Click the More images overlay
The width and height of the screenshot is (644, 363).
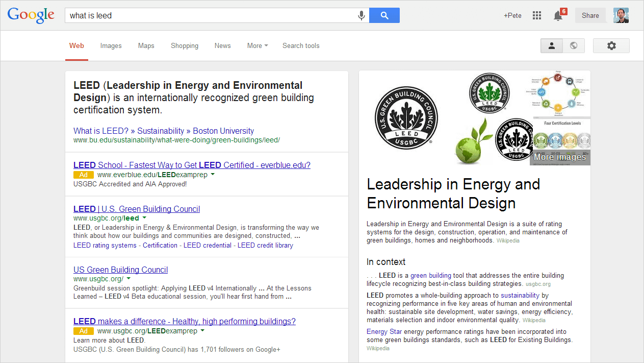point(559,157)
